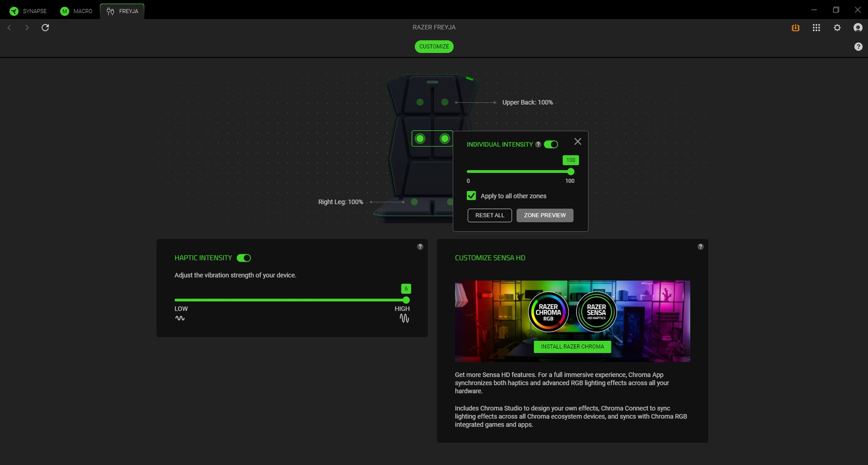Select the upper back right haptic zone
The width and height of the screenshot is (868, 465).
click(445, 102)
